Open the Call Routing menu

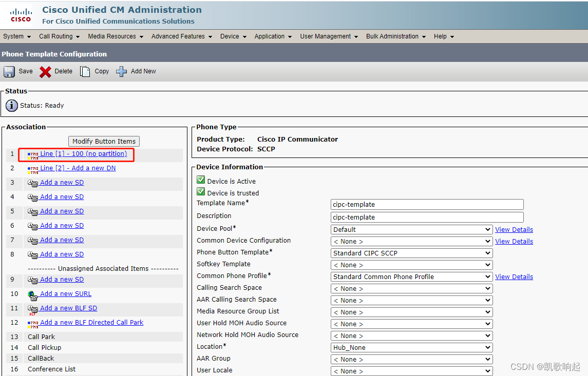pos(56,36)
